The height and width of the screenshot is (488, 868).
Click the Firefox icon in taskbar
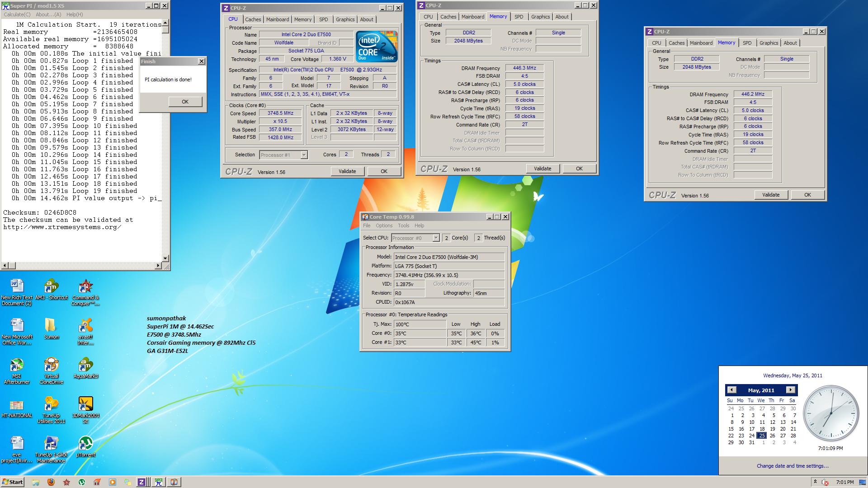[51, 482]
